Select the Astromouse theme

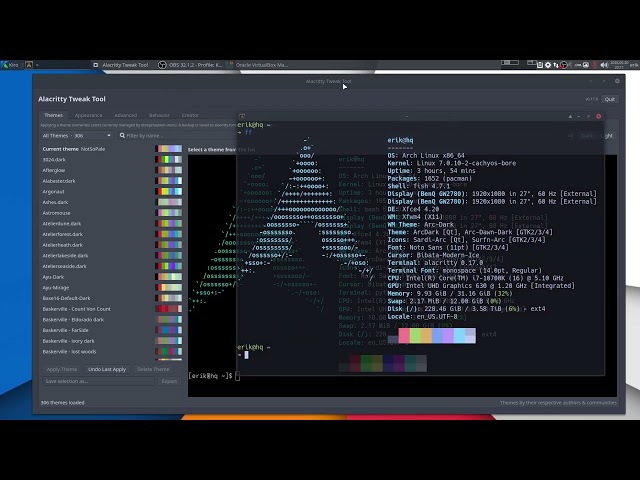(56, 213)
